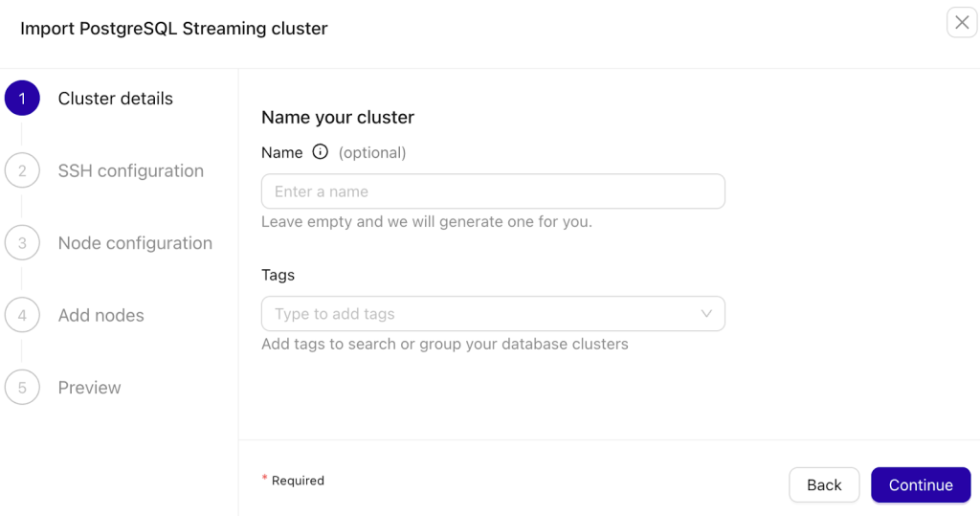Open the Node configuration step

135,243
